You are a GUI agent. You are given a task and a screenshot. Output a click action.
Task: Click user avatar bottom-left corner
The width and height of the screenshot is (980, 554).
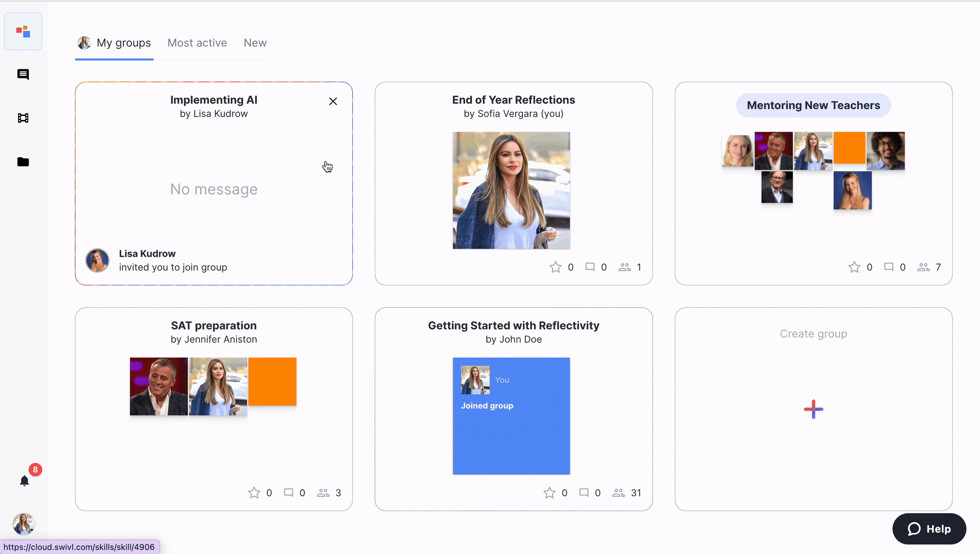coord(23,525)
